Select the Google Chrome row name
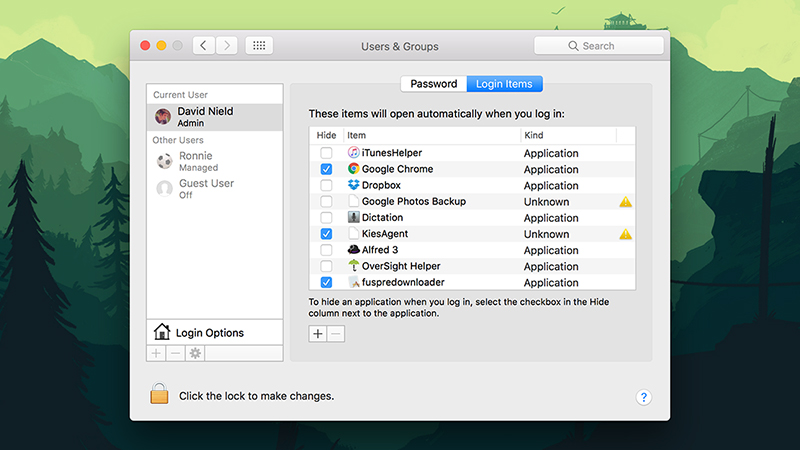Screen dimensions: 800x450 [x=397, y=169]
